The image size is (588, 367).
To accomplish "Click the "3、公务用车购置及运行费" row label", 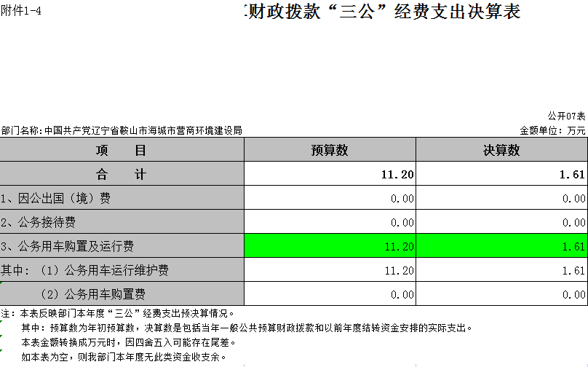I will tap(122, 246).
